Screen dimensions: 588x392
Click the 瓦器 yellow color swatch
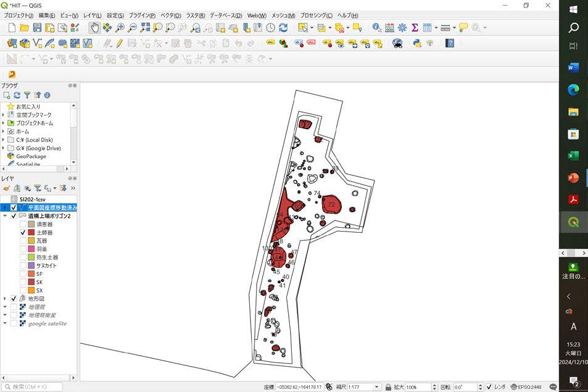31,241
